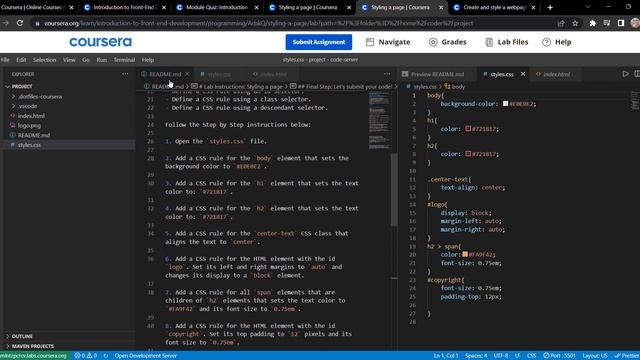Click the share page icon in address bar

coord(561,23)
